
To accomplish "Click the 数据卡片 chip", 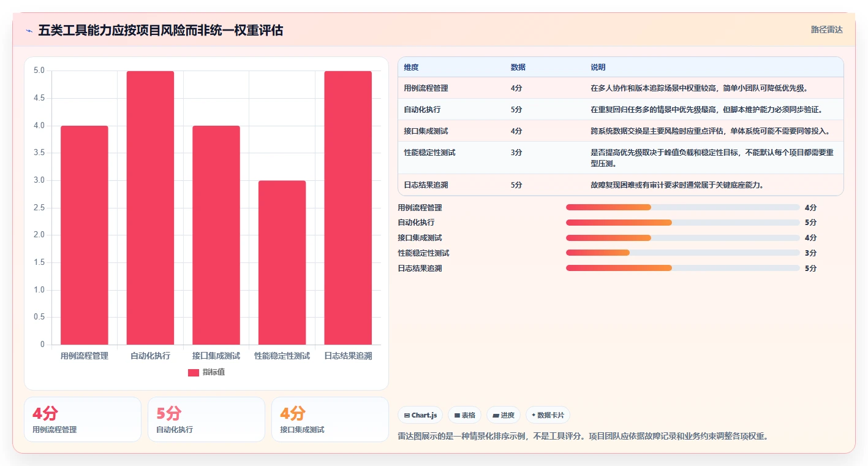I will (x=548, y=415).
